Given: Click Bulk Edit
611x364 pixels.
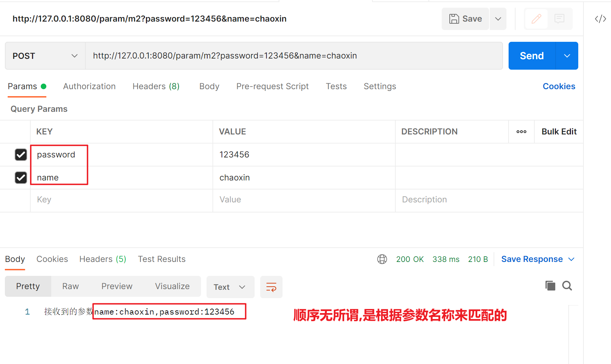Looking at the screenshot, I should [559, 132].
